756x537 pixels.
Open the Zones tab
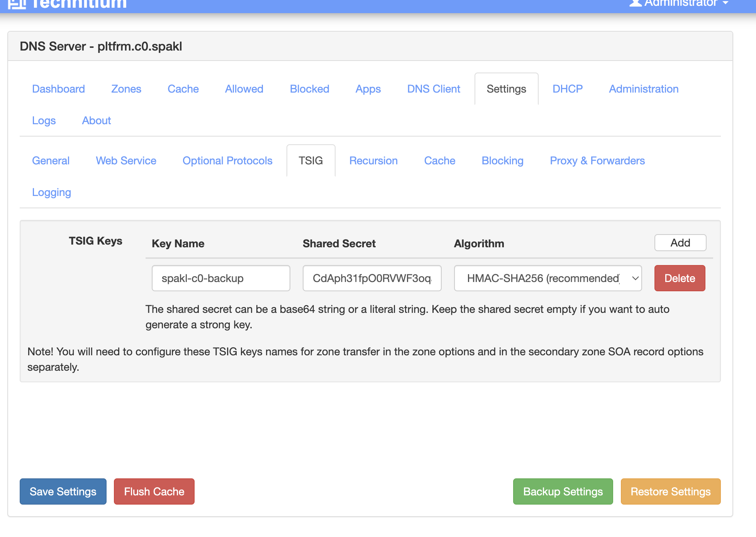126,89
